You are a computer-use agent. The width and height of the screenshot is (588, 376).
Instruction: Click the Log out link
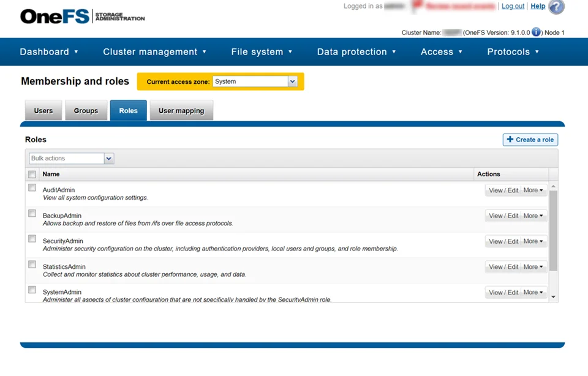click(x=513, y=6)
